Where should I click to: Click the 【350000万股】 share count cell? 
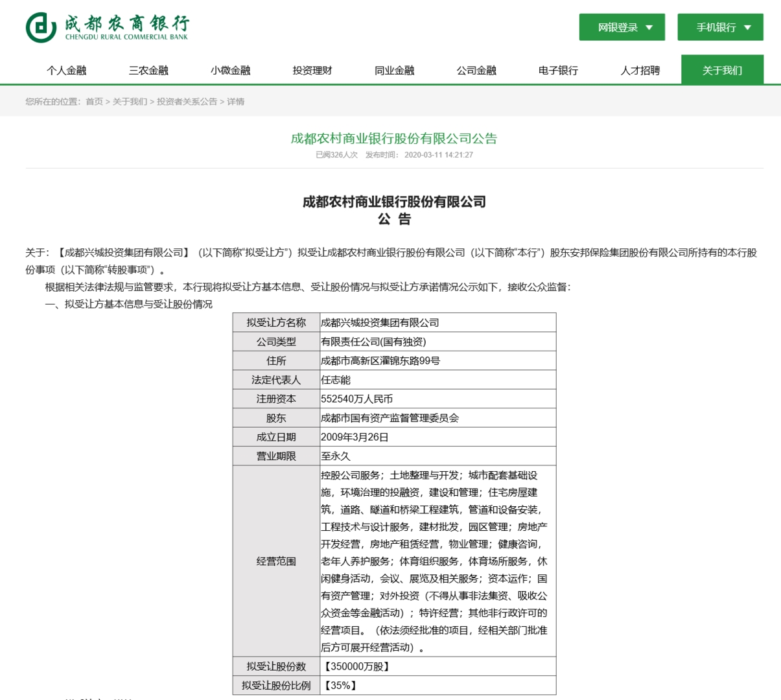point(437,666)
